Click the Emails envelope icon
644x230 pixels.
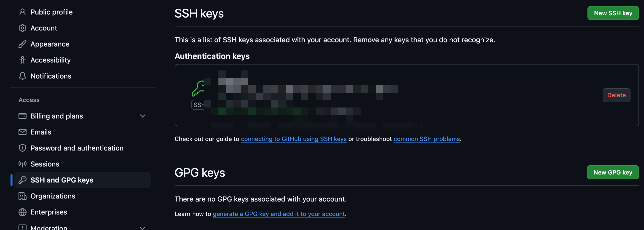pos(23,132)
